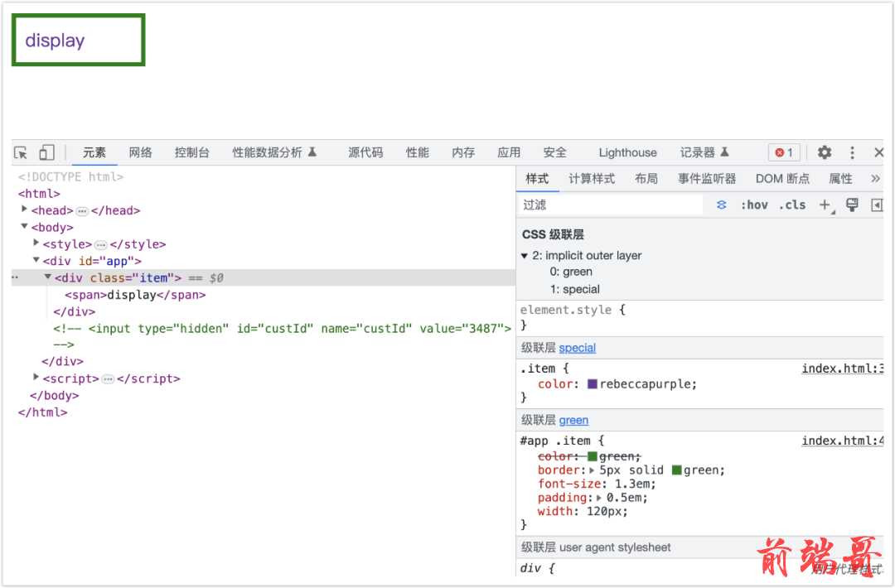Collapse the div id="app" node

(36, 260)
